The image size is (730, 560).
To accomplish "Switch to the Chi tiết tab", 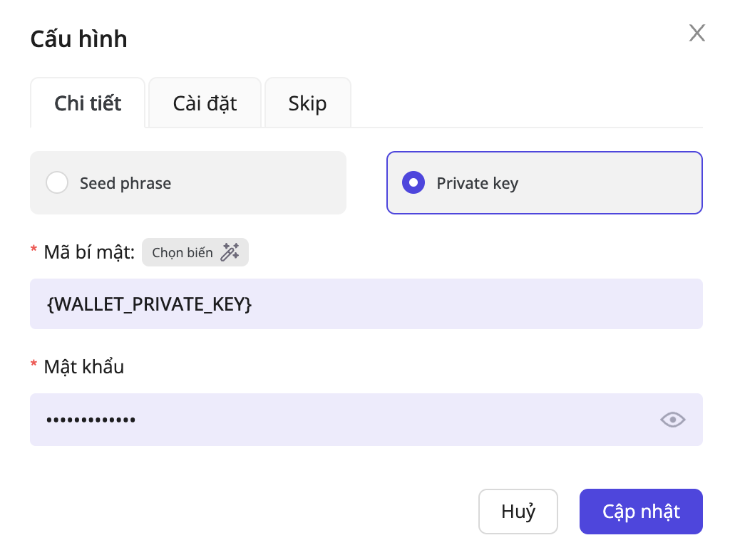I will [88, 103].
